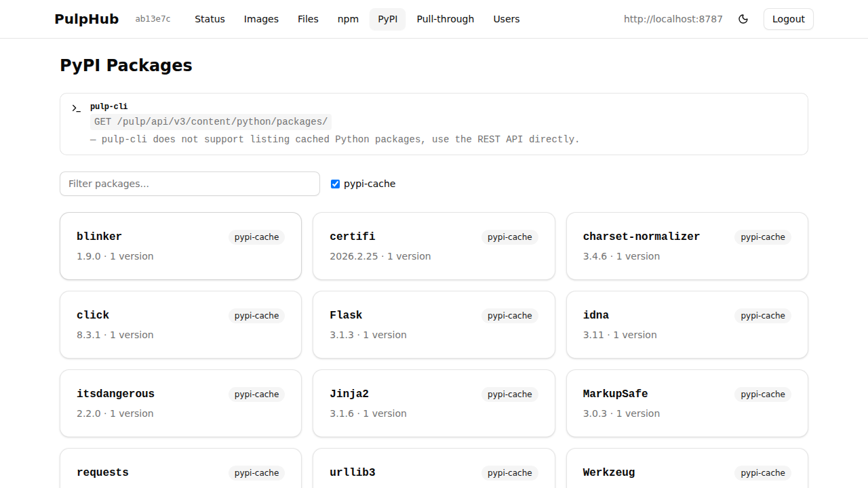This screenshot has height=488, width=868.
Task: Click the Logout button
Action: pos(788,19)
